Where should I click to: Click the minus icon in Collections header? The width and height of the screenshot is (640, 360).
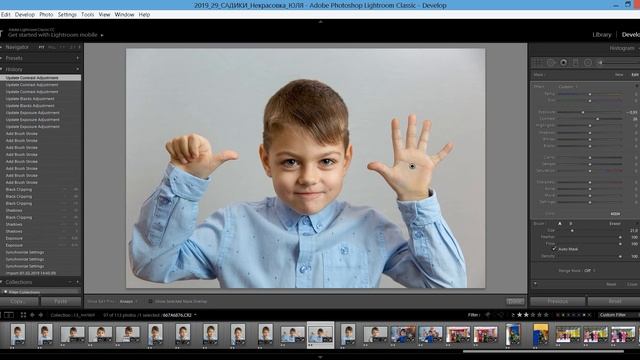click(x=70, y=282)
